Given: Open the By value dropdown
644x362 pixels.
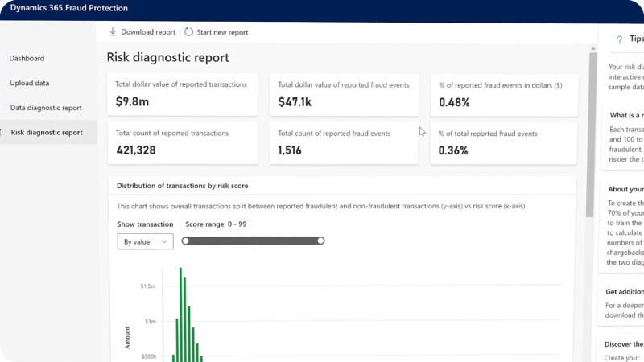Looking at the screenshot, I should click(145, 241).
